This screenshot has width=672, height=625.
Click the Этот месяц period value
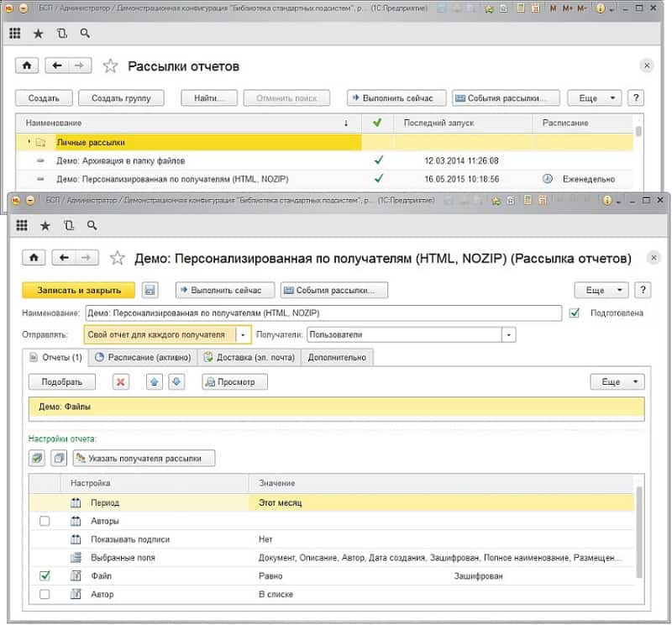281,503
